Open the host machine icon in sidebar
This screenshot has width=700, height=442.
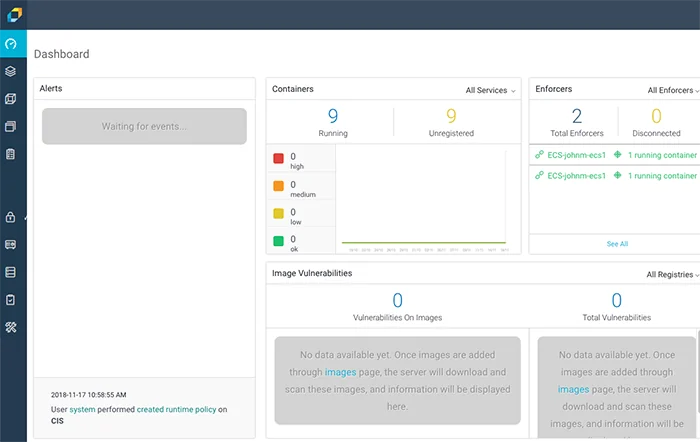point(11,245)
